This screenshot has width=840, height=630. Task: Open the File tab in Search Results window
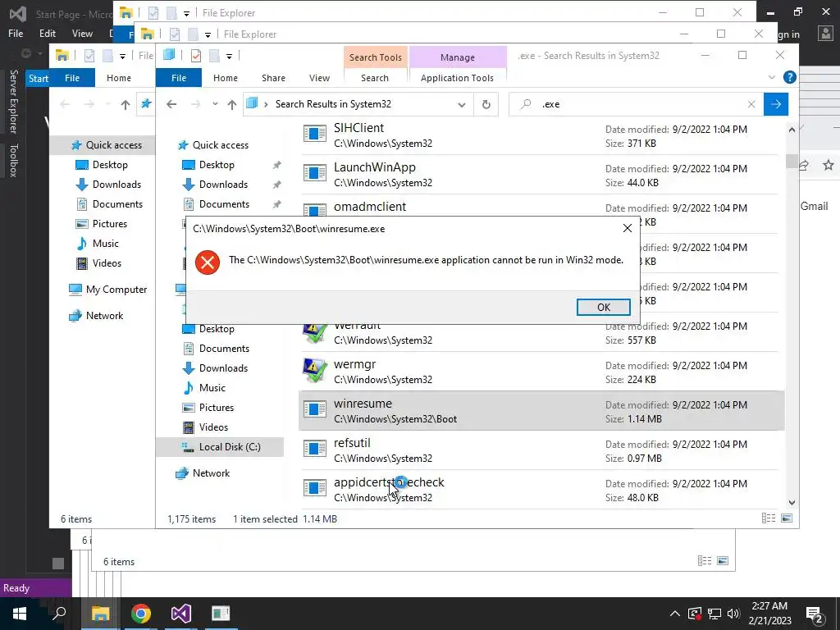pos(178,78)
